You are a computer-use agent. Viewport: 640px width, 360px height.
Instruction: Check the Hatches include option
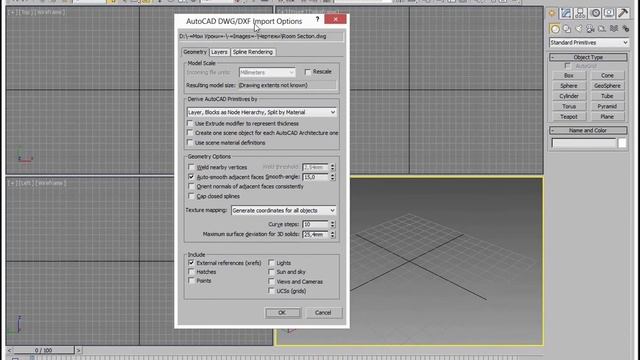pos(191,271)
